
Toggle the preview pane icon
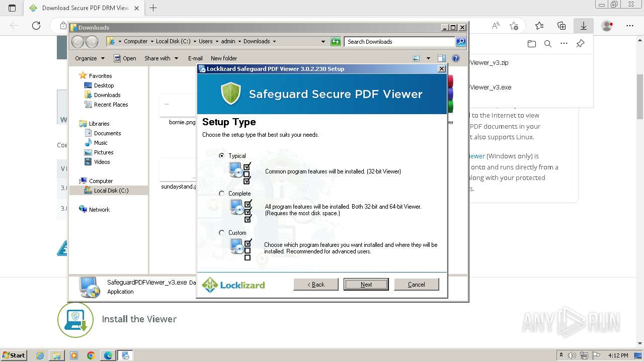tap(442, 58)
